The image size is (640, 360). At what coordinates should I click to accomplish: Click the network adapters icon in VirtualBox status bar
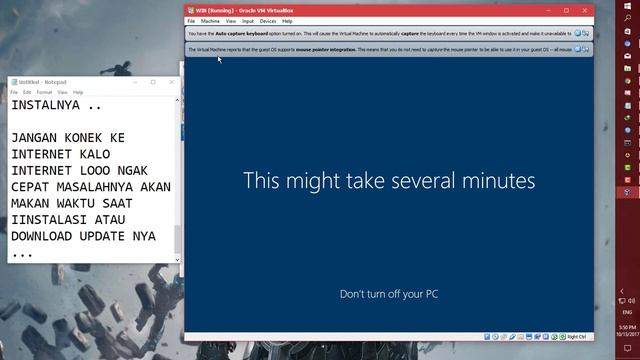537,337
